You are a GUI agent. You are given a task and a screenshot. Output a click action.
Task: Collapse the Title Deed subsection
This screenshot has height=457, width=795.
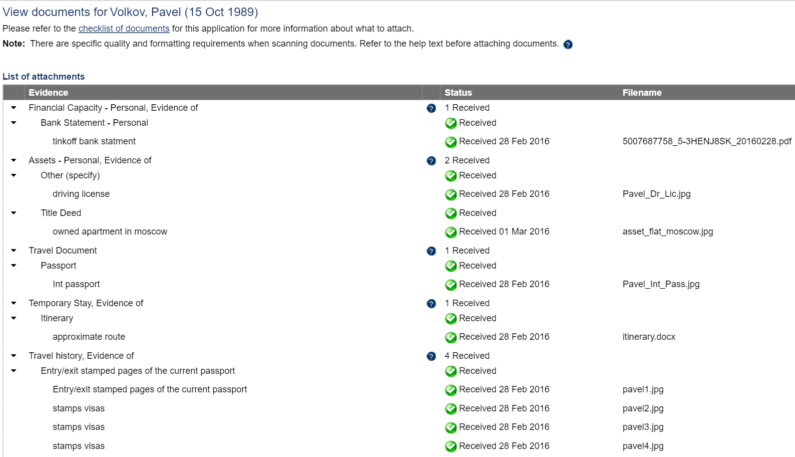pyautogui.click(x=14, y=213)
